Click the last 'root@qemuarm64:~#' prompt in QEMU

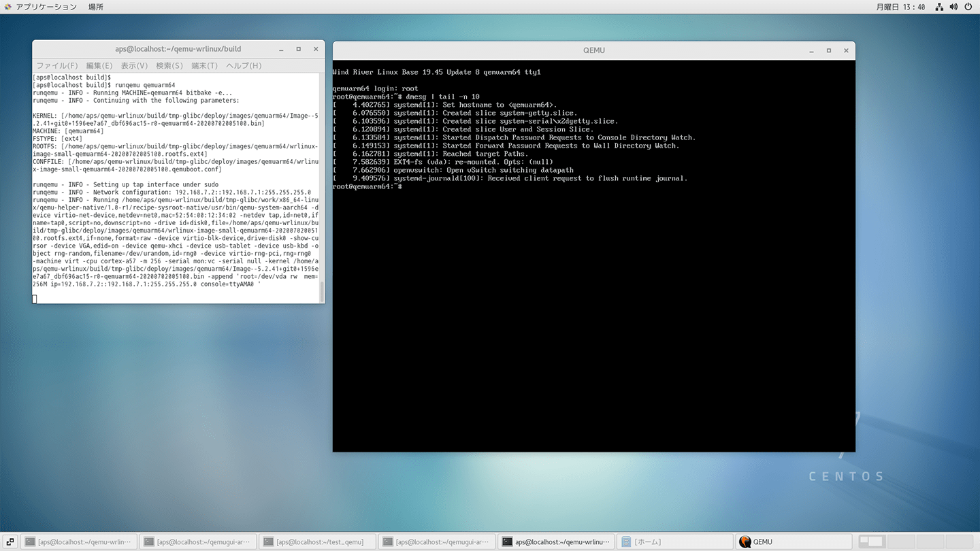(367, 186)
